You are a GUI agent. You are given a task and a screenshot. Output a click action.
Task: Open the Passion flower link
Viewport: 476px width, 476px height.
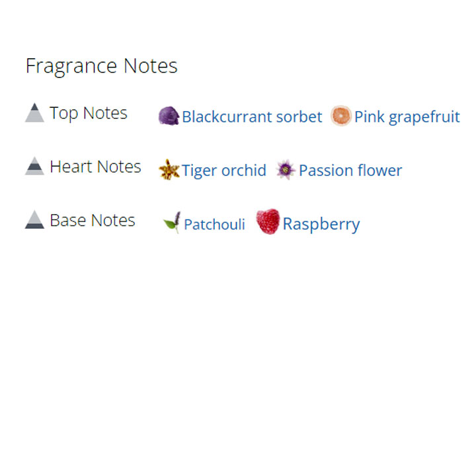(x=350, y=171)
